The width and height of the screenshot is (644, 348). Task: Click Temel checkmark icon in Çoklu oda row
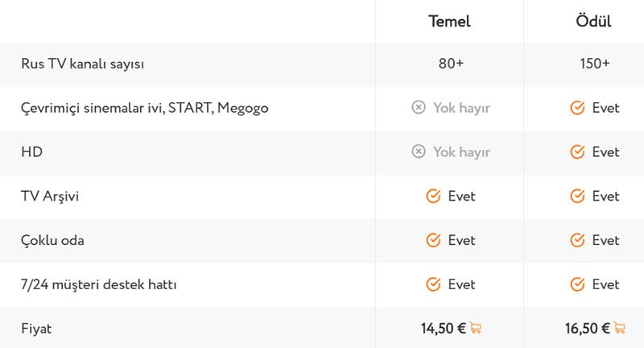point(433,240)
